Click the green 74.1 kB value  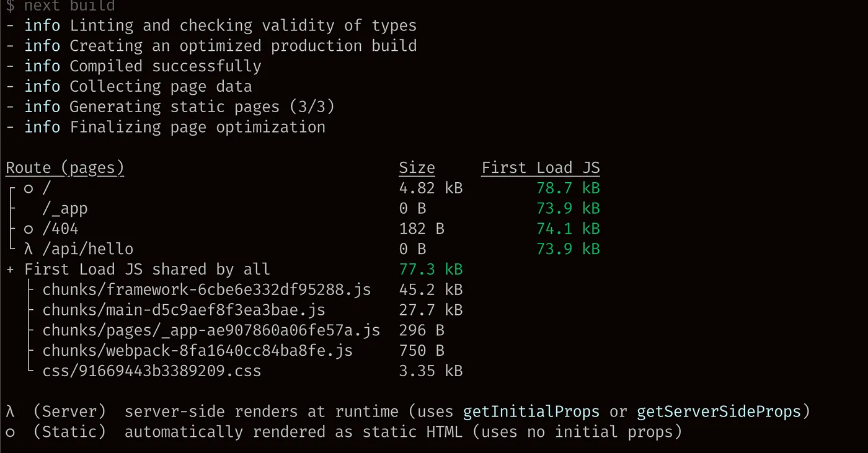tap(568, 229)
